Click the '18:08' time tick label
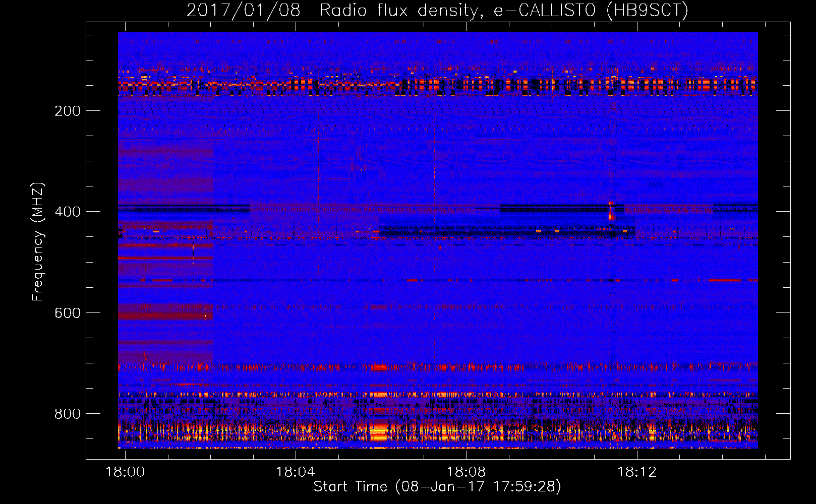The image size is (816, 504). pos(467,472)
